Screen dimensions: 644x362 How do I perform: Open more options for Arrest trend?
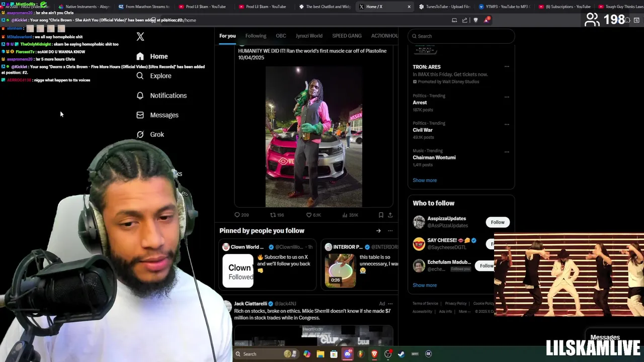(507, 97)
